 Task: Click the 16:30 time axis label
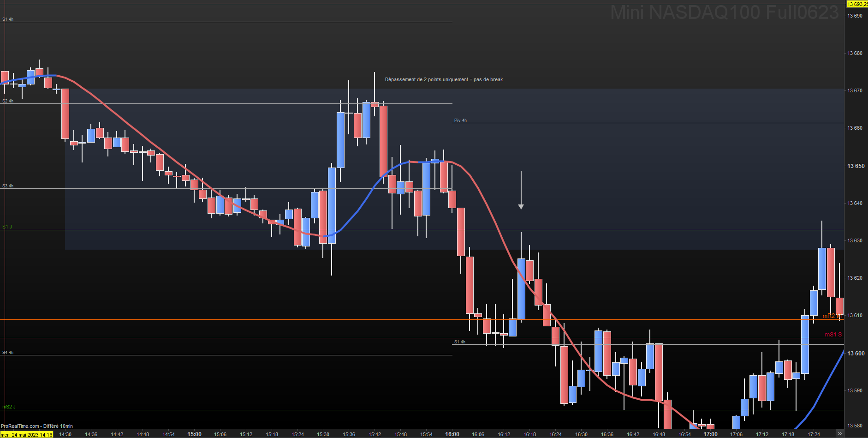coord(582,434)
